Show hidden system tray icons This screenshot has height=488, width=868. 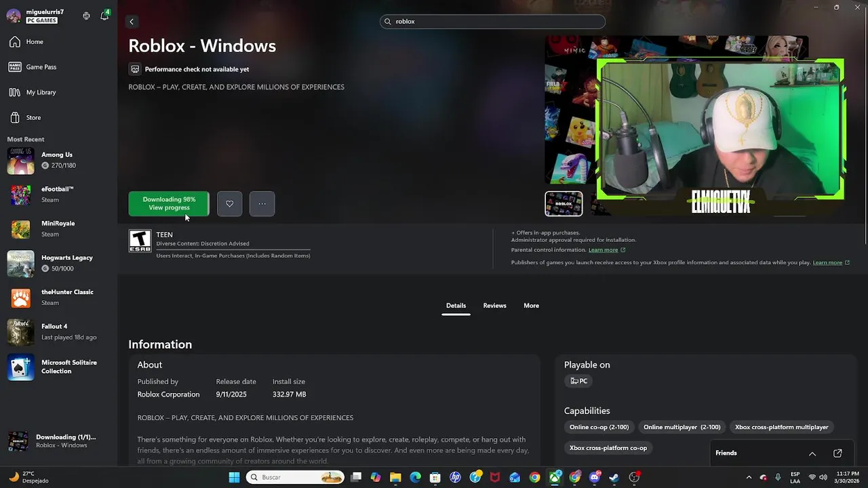tap(749, 477)
